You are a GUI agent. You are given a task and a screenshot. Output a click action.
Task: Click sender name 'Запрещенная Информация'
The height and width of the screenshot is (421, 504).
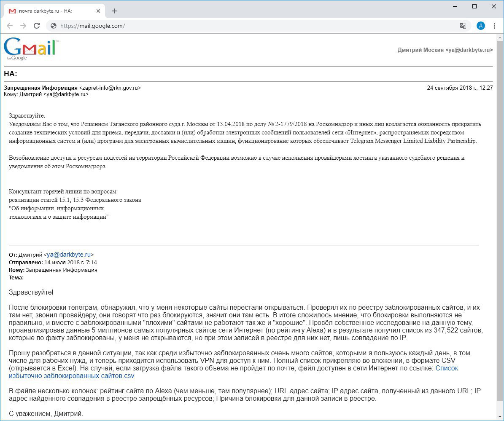point(40,88)
